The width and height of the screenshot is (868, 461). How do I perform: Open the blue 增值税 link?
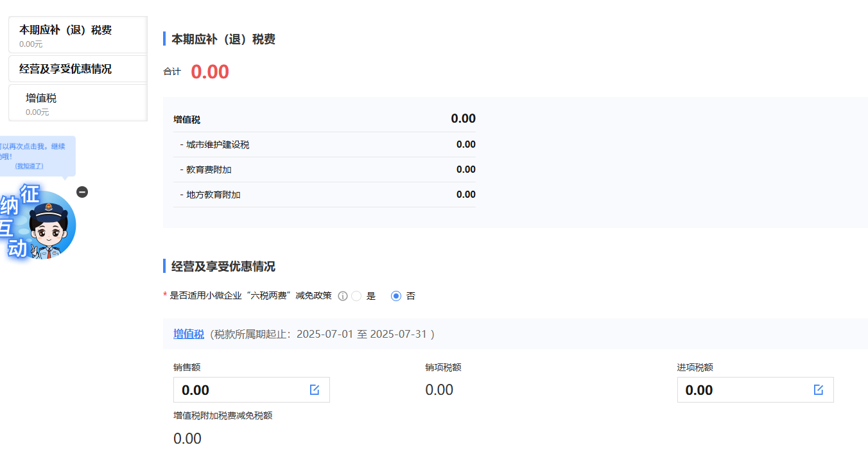click(x=189, y=334)
